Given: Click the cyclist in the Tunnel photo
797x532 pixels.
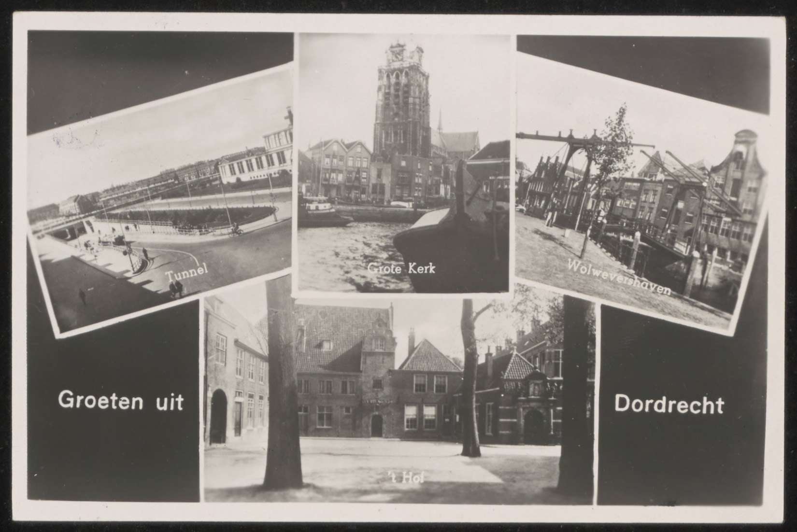Looking at the screenshot, I should (x=237, y=230).
